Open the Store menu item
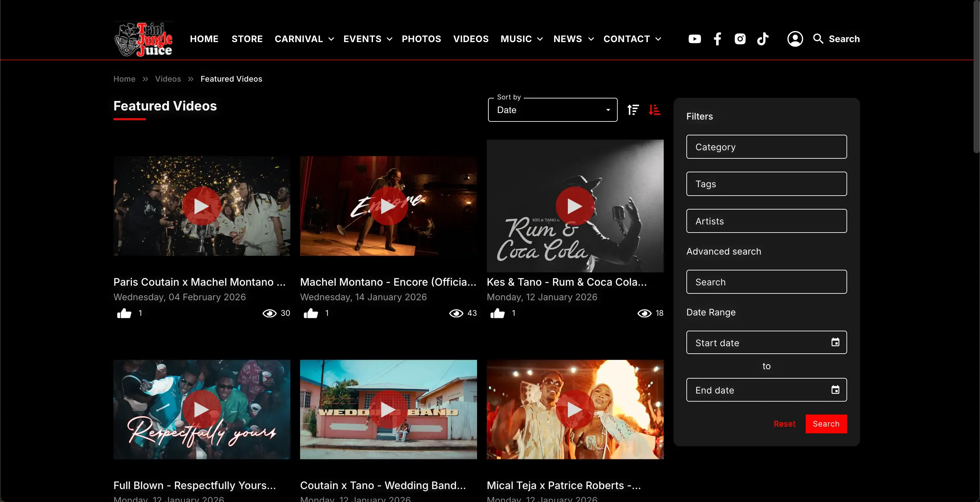The image size is (980, 502). coord(247,39)
